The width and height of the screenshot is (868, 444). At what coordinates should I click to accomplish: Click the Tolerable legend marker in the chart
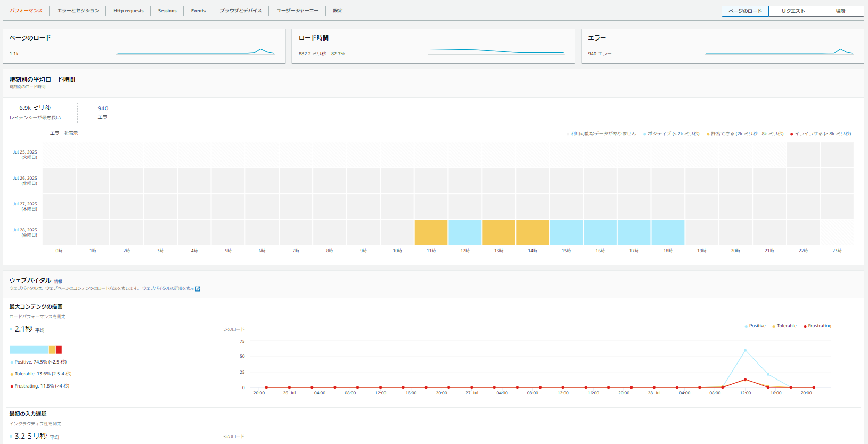click(773, 326)
